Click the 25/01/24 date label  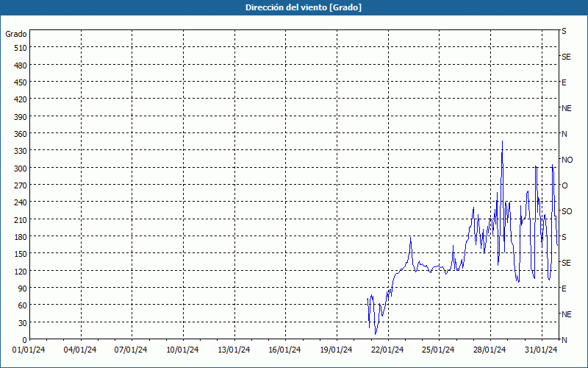pos(438,350)
